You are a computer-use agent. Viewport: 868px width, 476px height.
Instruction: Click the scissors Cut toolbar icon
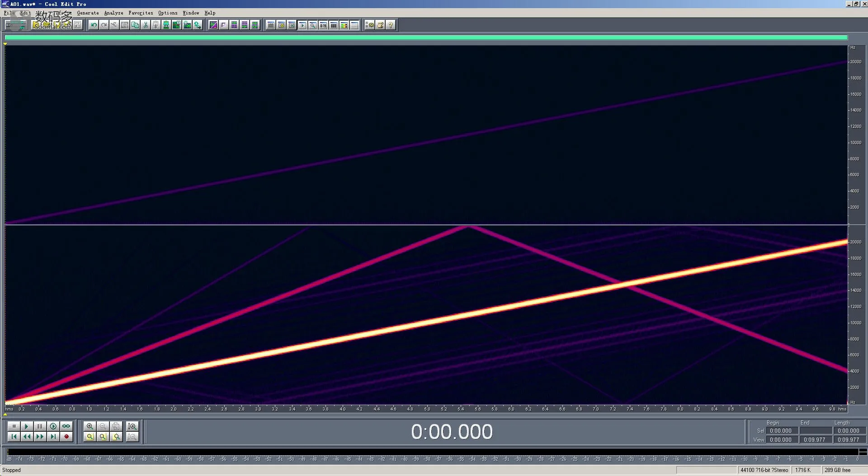146,25
